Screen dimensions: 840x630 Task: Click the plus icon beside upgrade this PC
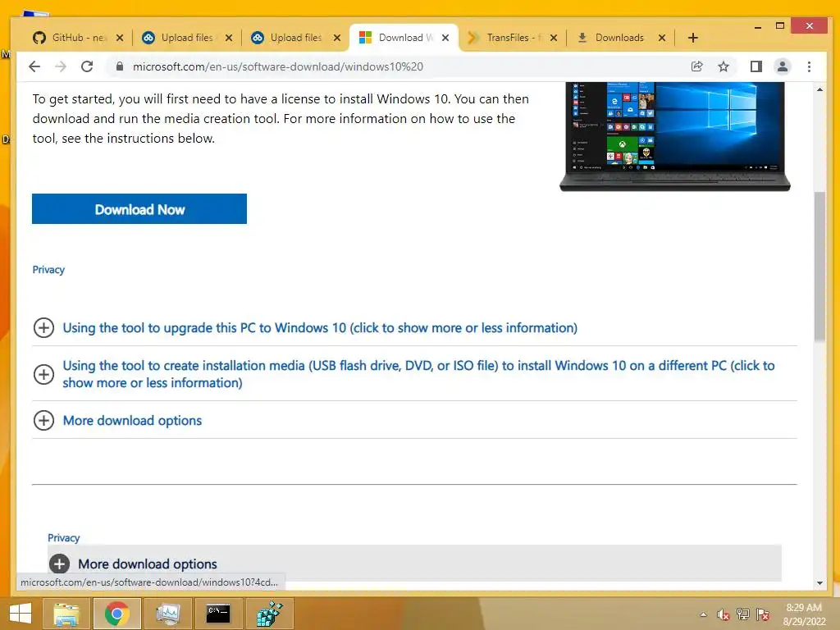(x=44, y=328)
